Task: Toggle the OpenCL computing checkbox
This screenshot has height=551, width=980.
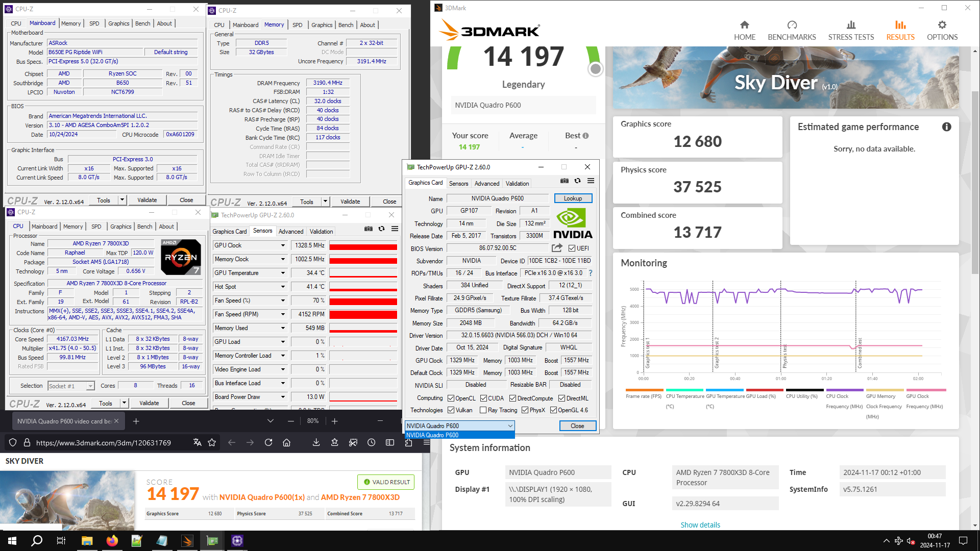Action: pyautogui.click(x=451, y=398)
